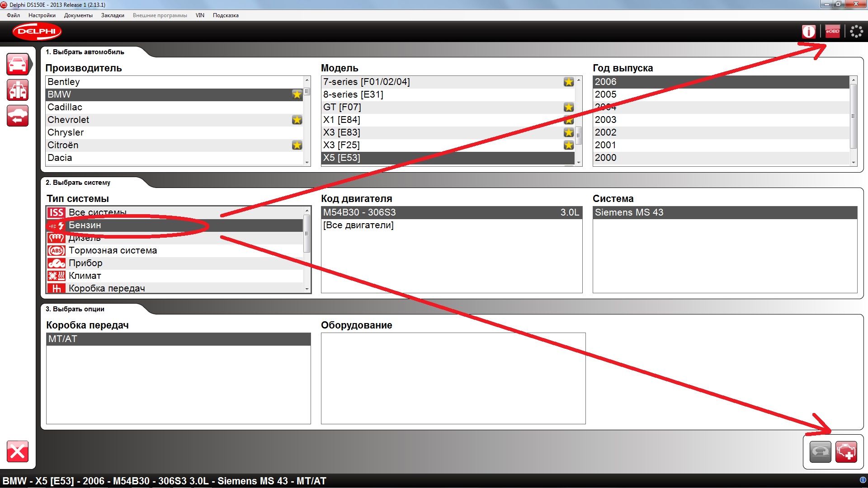868x488 pixels.
Task: Toggle favorite star for Chevrolet
Action: click(297, 120)
